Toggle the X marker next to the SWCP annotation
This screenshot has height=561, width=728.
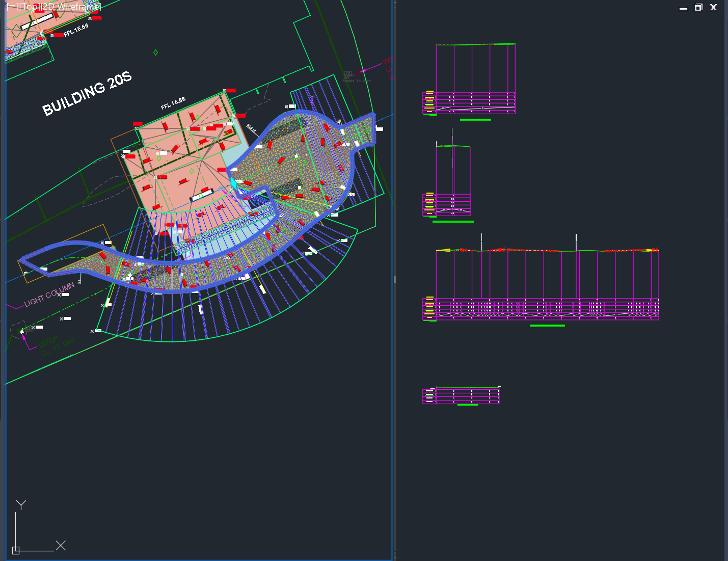34,327
